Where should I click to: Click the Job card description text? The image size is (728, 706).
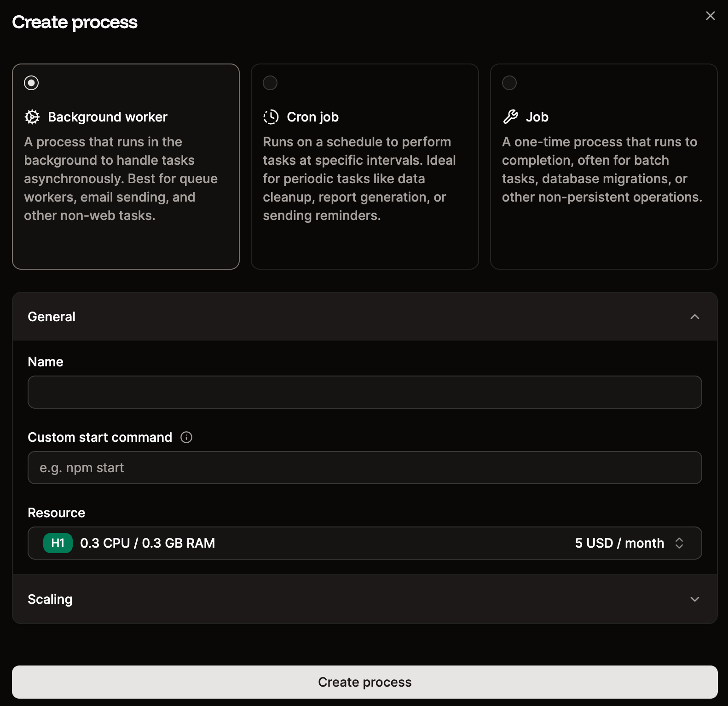coord(602,169)
